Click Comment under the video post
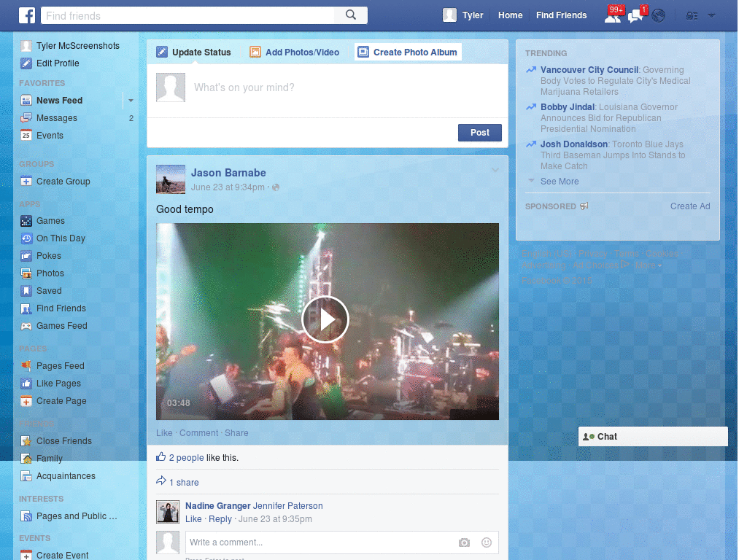 point(198,433)
